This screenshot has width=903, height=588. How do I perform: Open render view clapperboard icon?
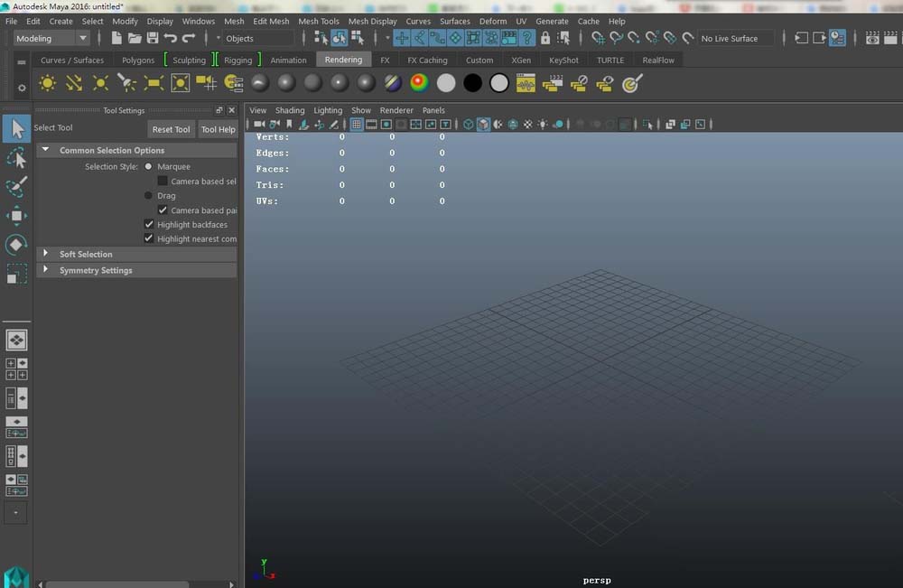(x=872, y=39)
